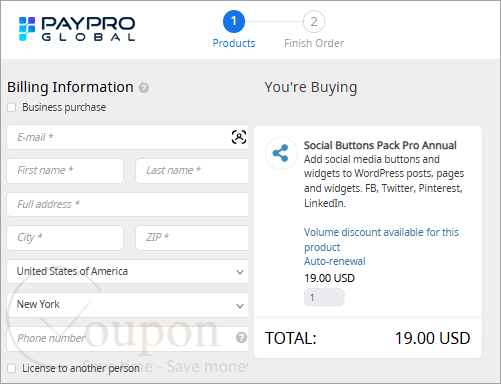Image resolution: width=501 pixels, height=384 pixels.
Task: Click the Auto-renewal link
Action: coord(335,261)
